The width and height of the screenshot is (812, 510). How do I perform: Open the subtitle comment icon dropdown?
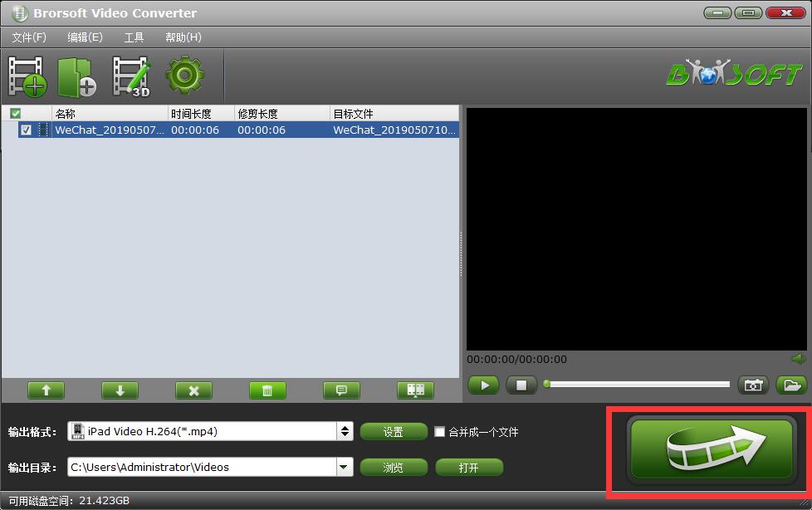pyautogui.click(x=341, y=390)
